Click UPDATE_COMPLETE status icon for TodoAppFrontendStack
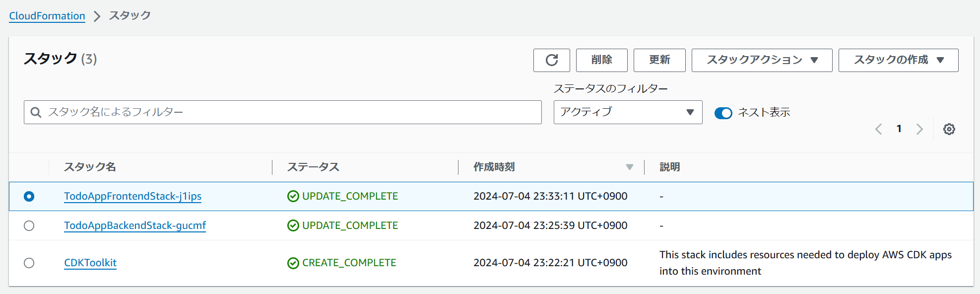 pyautogui.click(x=293, y=196)
